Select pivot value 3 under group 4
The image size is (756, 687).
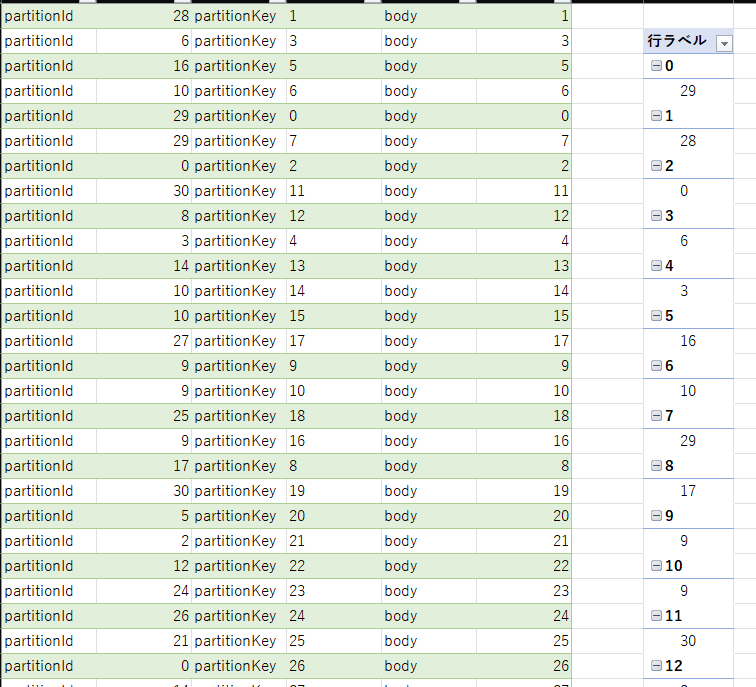(688, 291)
